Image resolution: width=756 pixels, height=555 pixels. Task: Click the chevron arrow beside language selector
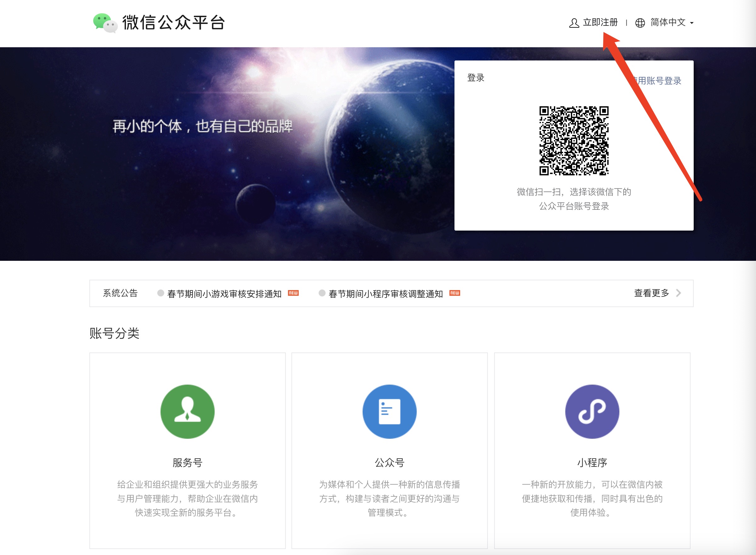click(692, 24)
